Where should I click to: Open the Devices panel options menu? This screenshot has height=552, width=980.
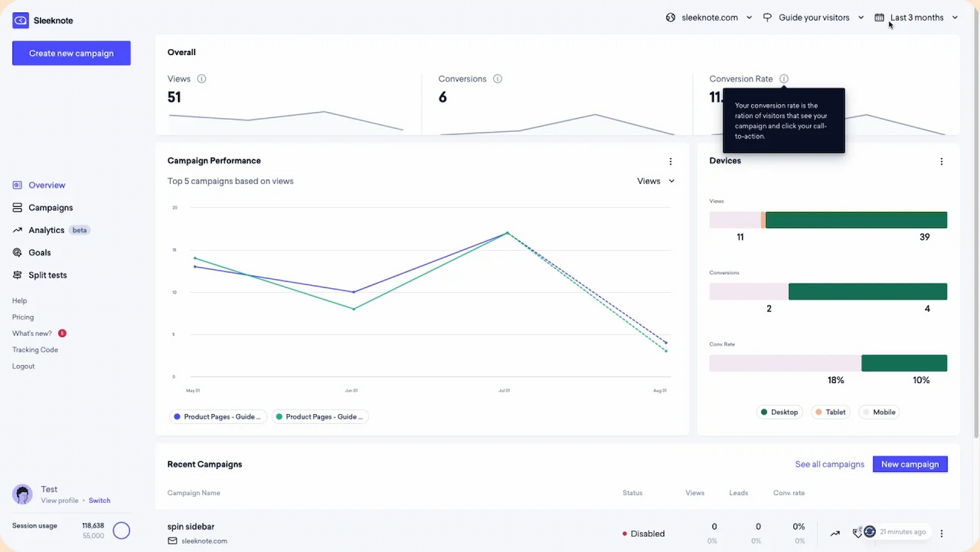pyautogui.click(x=942, y=161)
